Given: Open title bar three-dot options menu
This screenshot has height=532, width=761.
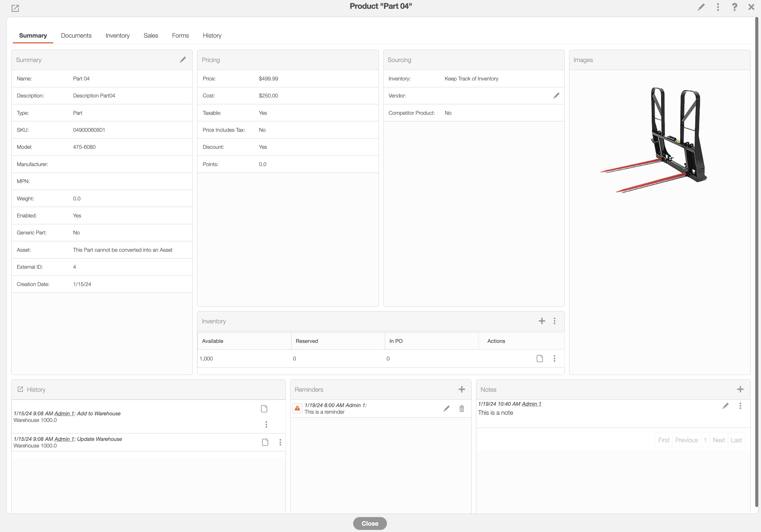Looking at the screenshot, I should point(718,7).
